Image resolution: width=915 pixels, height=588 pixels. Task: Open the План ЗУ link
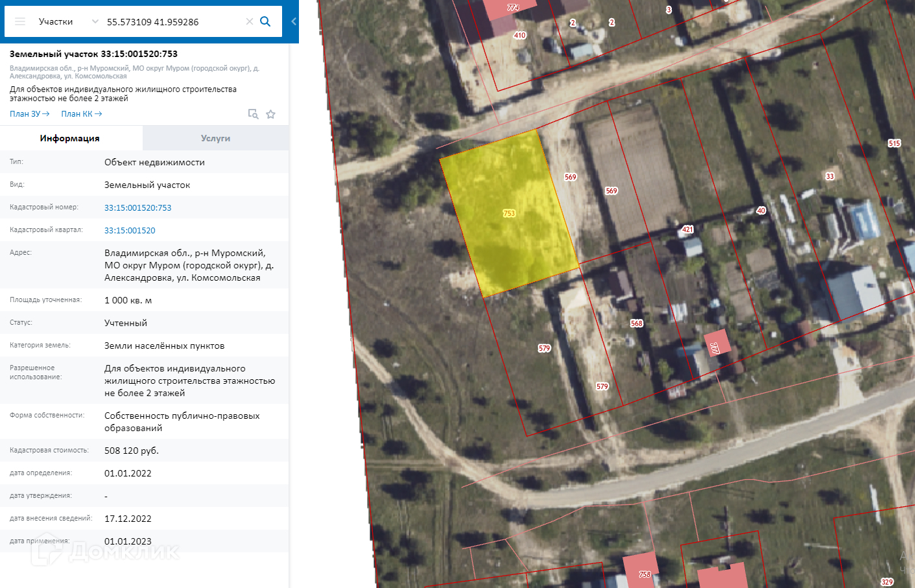30,114
